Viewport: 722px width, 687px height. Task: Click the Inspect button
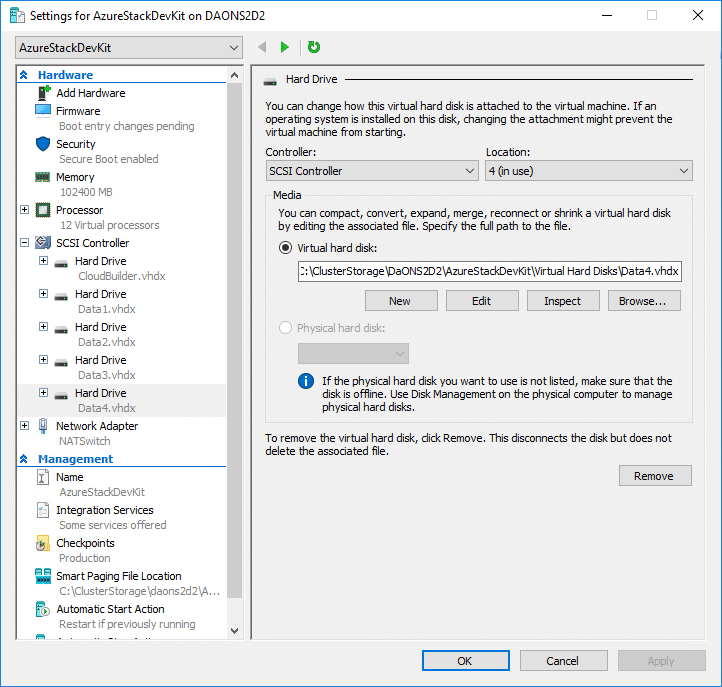(x=563, y=301)
